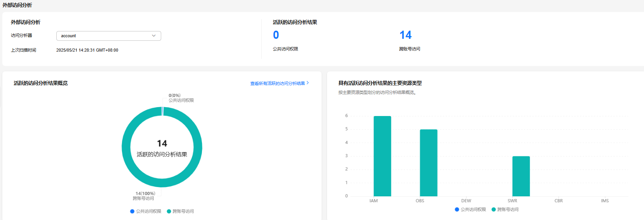Click the IMS axis label
Image resolution: width=644 pixels, height=220 pixels.
pyautogui.click(x=605, y=201)
